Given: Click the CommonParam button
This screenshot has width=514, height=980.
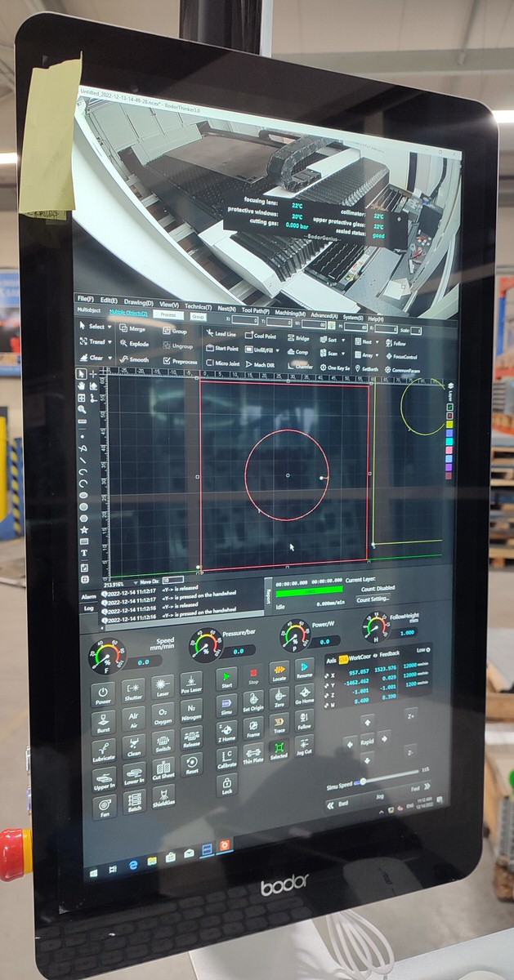Looking at the screenshot, I should click(403, 369).
